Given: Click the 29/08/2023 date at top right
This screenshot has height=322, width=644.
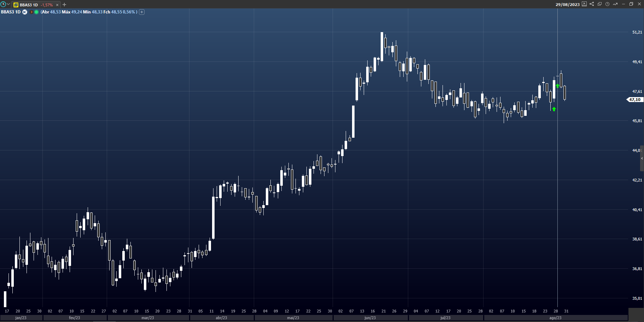Looking at the screenshot, I should [567, 5].
